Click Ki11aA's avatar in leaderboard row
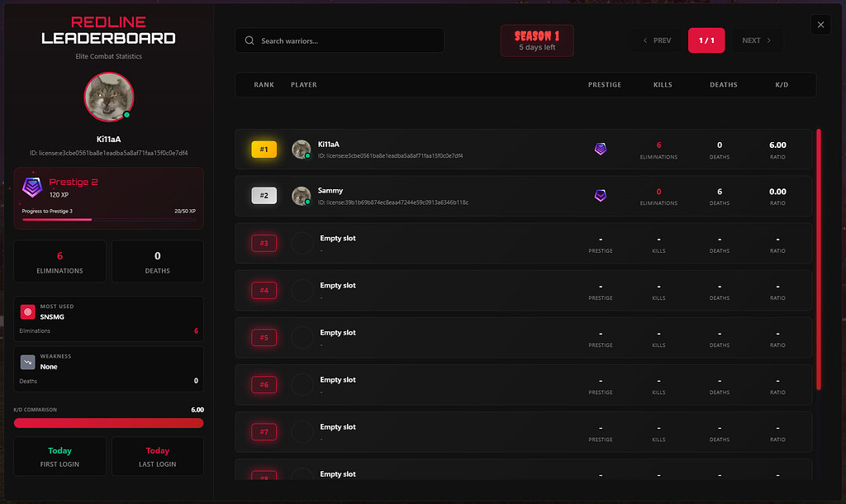The image size is (846, 504). pyautogui.click(x=301, y=150)
